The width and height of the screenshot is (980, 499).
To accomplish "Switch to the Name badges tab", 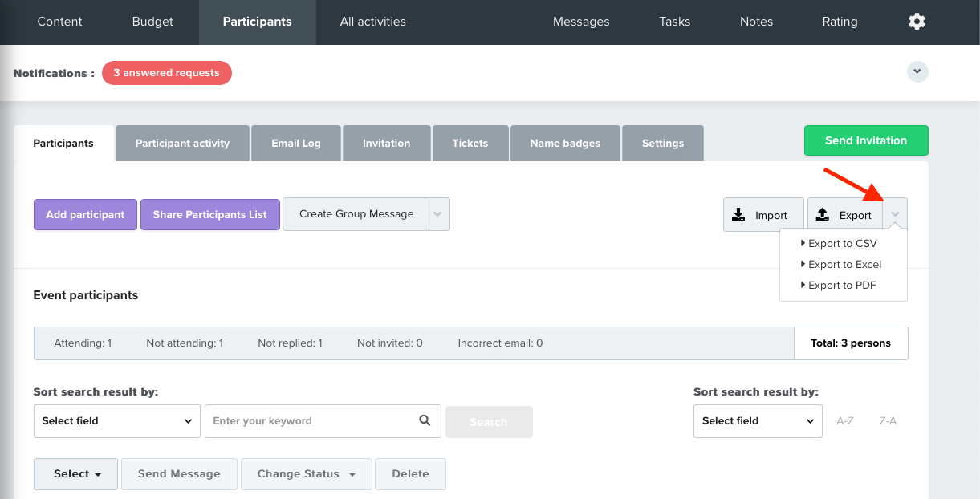I will click(565, 144).
